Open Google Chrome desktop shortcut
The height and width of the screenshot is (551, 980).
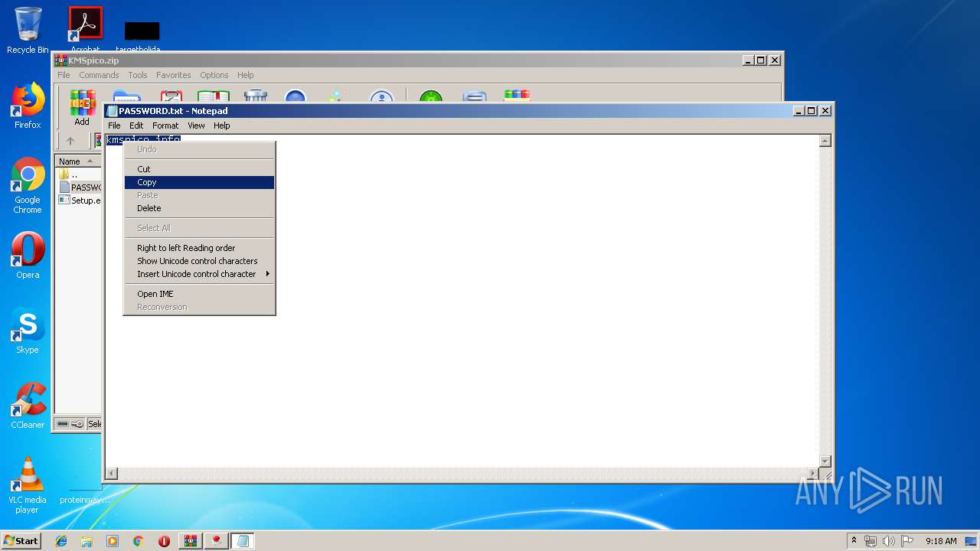28,185
